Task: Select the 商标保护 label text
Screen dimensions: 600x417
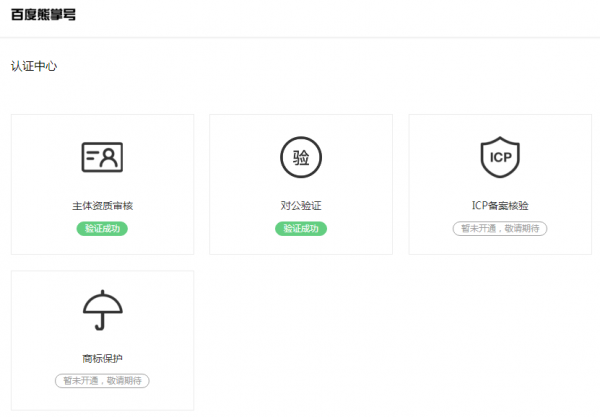Action: 102,359
